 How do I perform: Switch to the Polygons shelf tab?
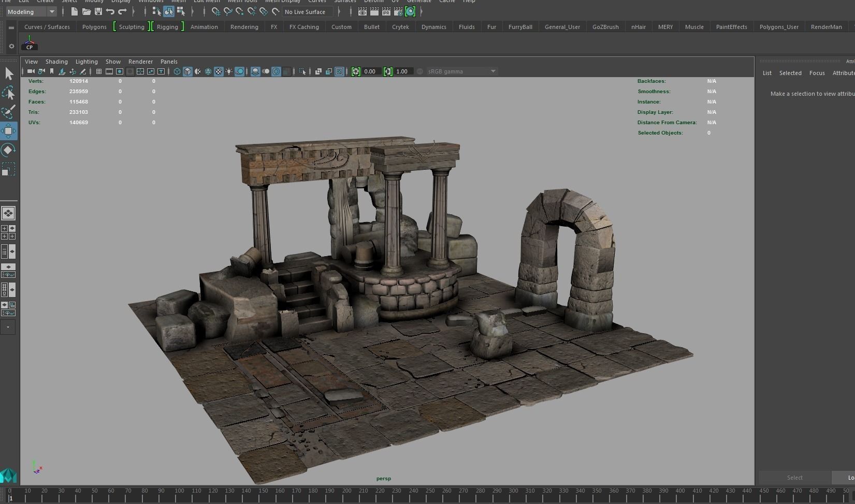pos(94,27)
